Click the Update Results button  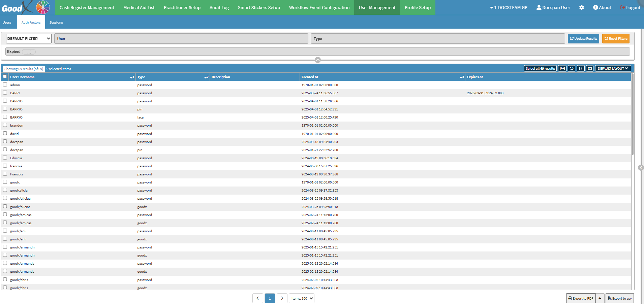point(583,38)
